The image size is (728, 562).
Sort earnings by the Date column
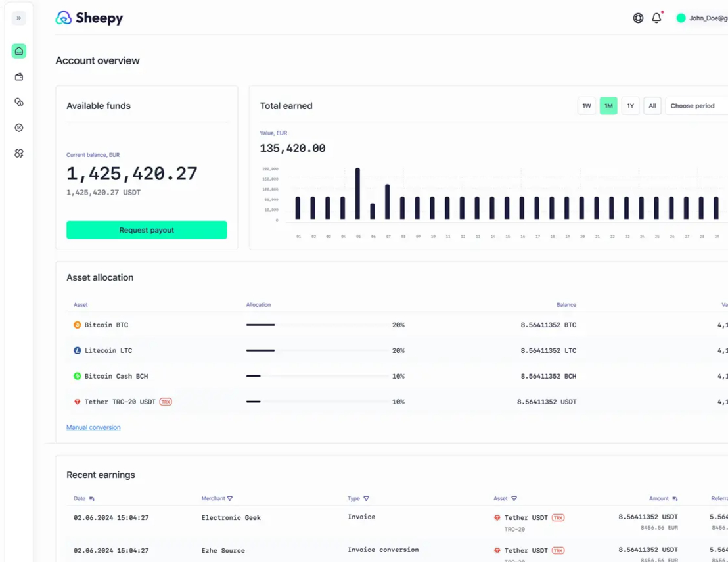[92, 499]
